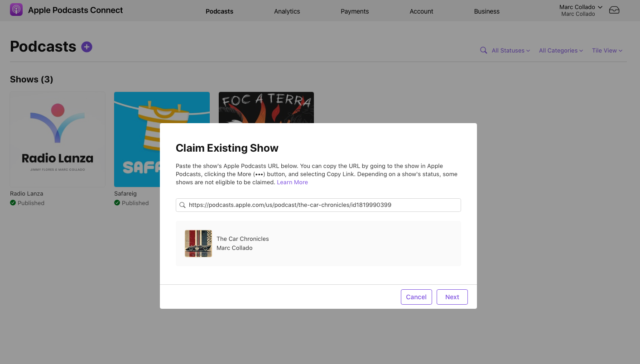The width and height of the screenshot is (640, 364).
Task: Click Next to continue claiming show
Action: click(452, 297)
